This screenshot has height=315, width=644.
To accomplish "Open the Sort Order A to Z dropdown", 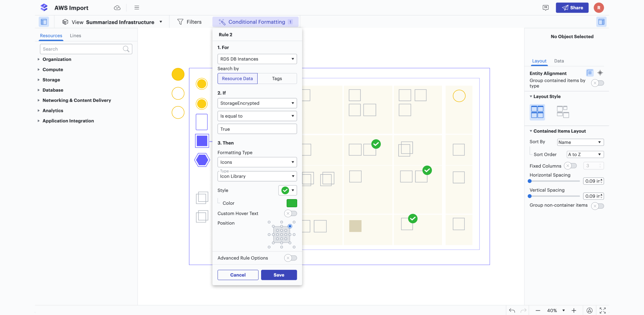I will point(585,154).
